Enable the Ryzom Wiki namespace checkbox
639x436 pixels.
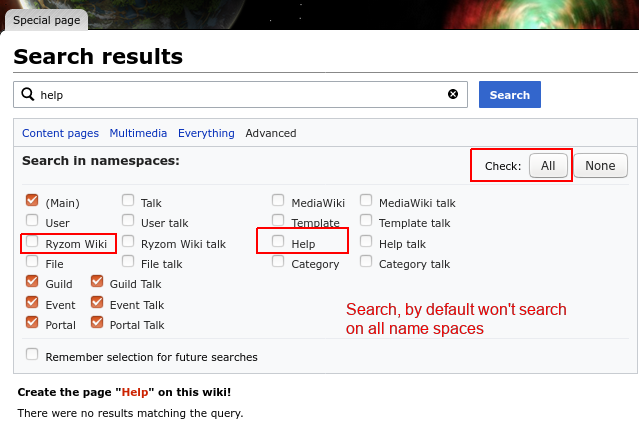(33, 242)
